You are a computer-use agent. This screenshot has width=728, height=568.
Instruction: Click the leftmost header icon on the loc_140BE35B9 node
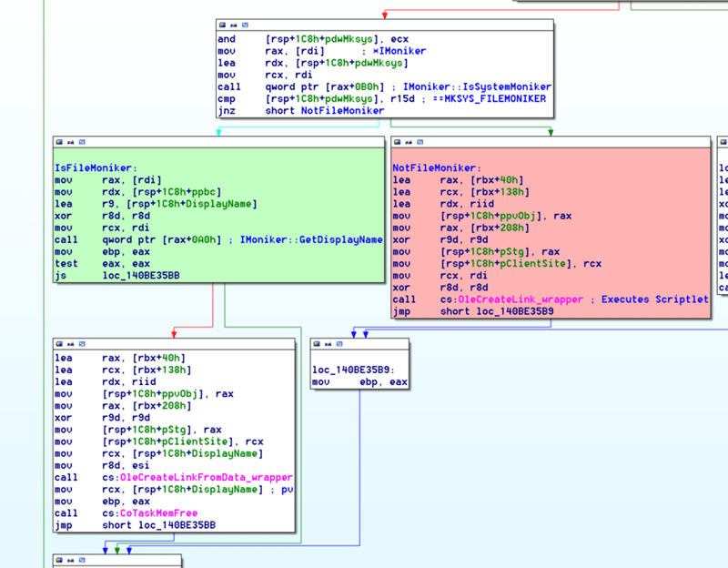[318, 344]
